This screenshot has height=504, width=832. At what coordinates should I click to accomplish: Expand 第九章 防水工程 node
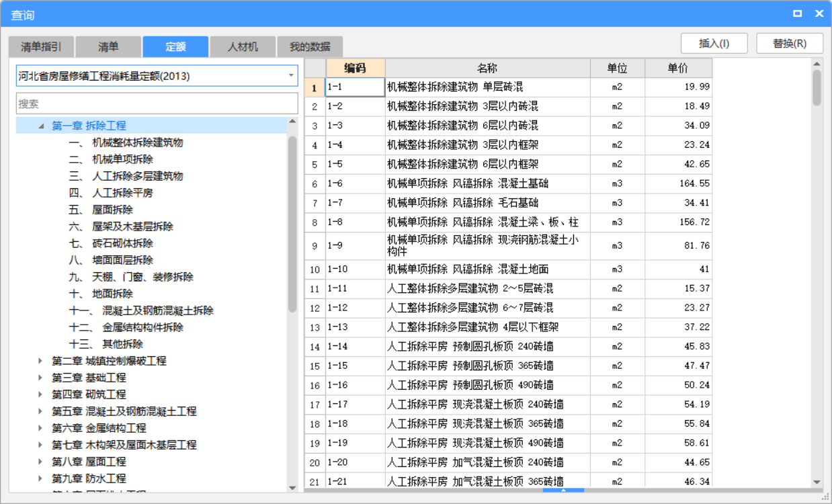41,478
